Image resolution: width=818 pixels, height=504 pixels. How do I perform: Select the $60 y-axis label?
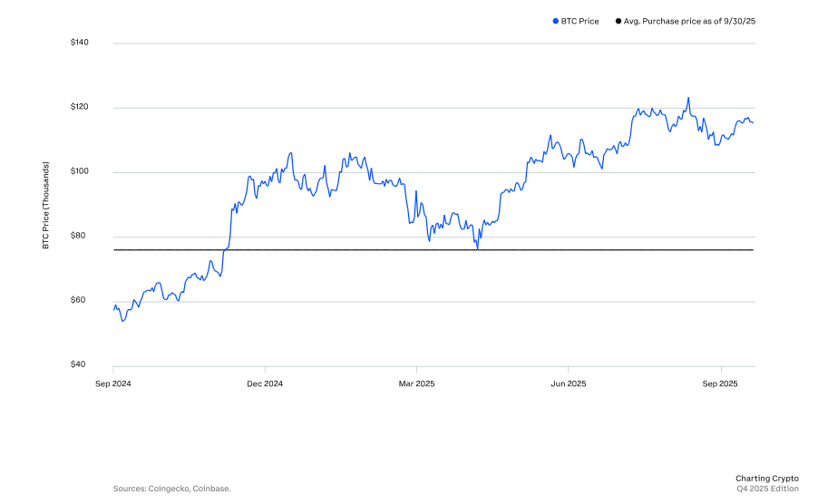[x=81, y=300]
